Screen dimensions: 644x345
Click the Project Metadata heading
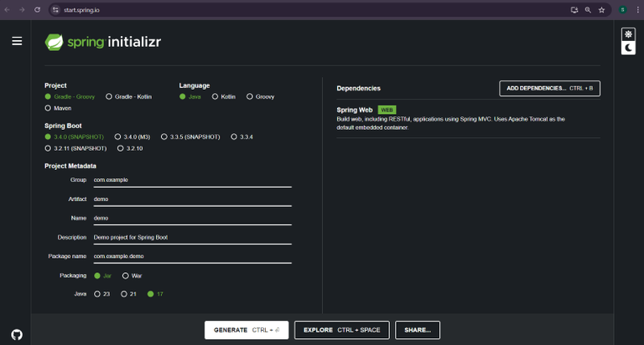(70, 166)
